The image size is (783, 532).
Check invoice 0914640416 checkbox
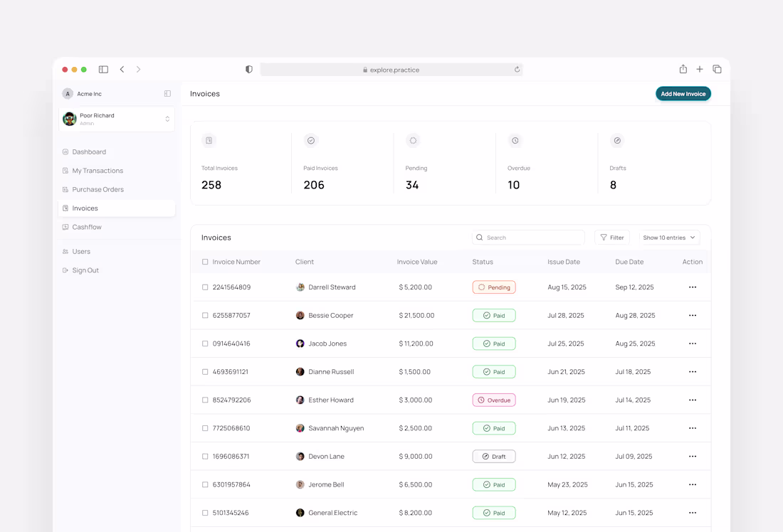click(x=205, y=344)
